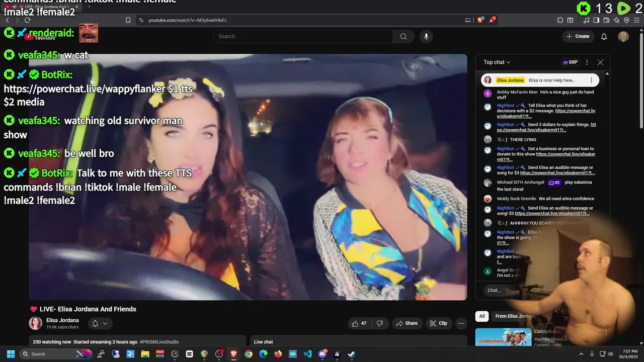Open the 0XP crown badge
Viewport: 644px width, 362px height.
click(570, 62)
